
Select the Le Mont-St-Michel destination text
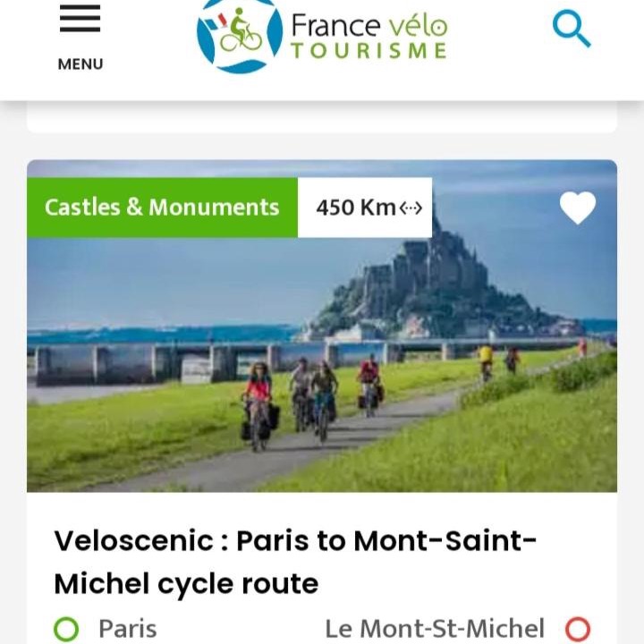coord(435,629)
